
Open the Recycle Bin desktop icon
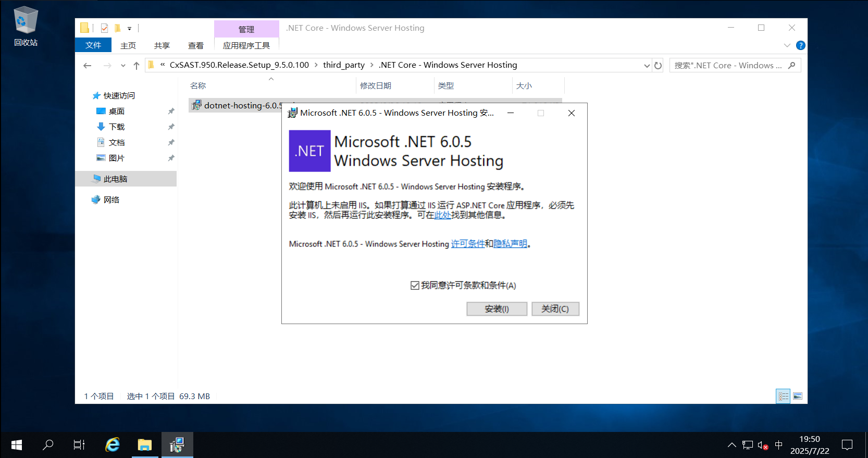pyautogui.click(x=26, y=27)
